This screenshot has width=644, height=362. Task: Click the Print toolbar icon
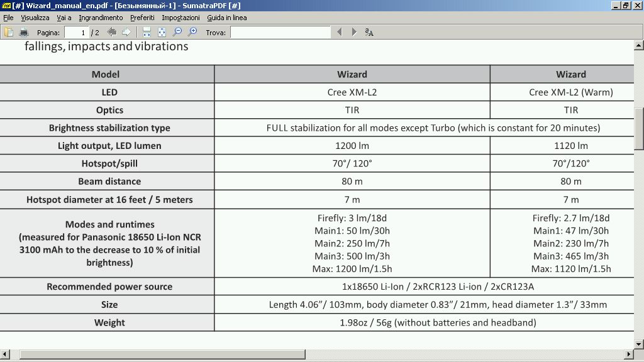coord(24,32)
